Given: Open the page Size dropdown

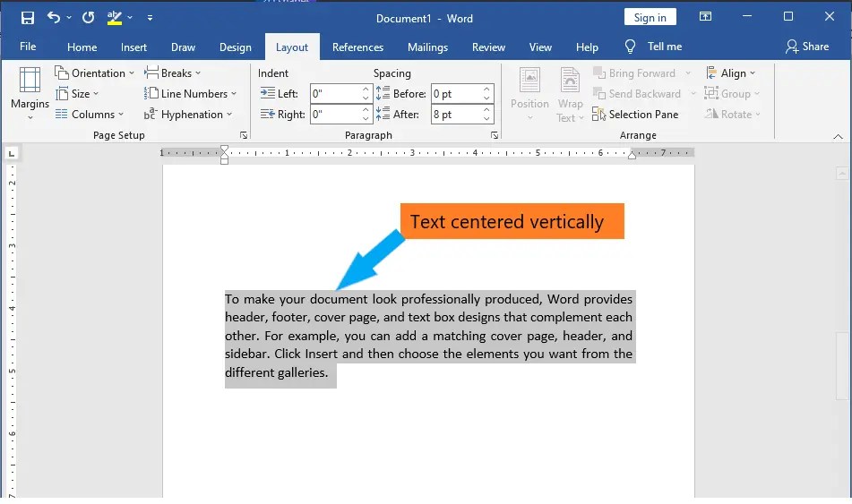Looking at the screenshot, I should point(77,93).
